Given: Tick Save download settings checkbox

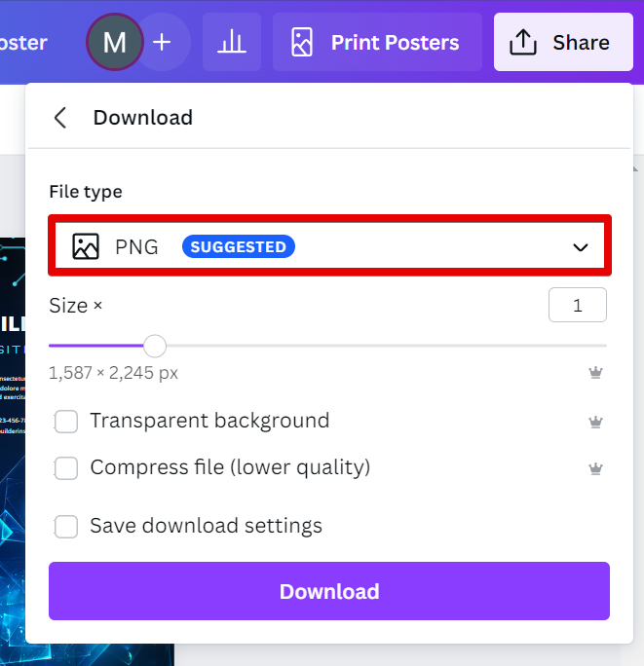Looking at the screenshot, I should click(x=66, y=527).
